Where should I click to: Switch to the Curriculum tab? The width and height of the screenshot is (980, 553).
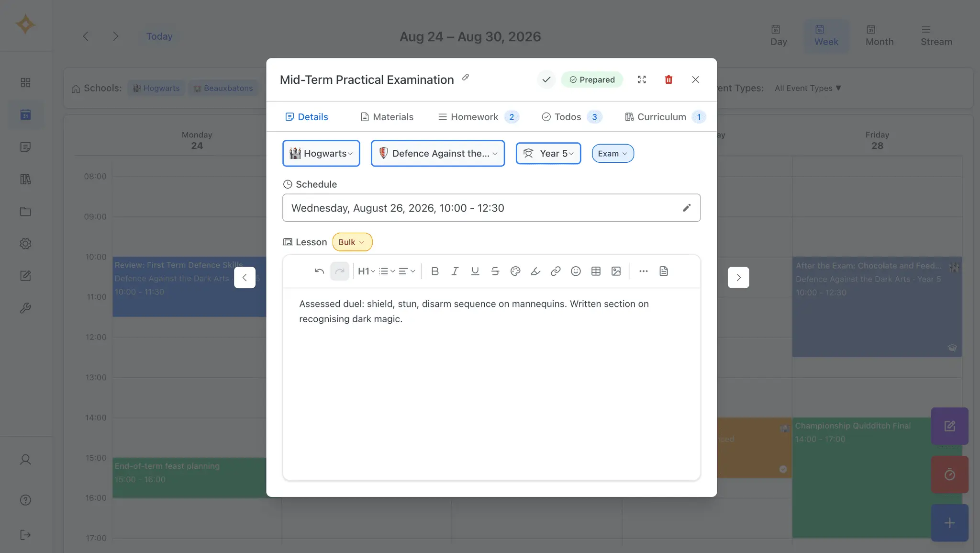pos(665,117)
